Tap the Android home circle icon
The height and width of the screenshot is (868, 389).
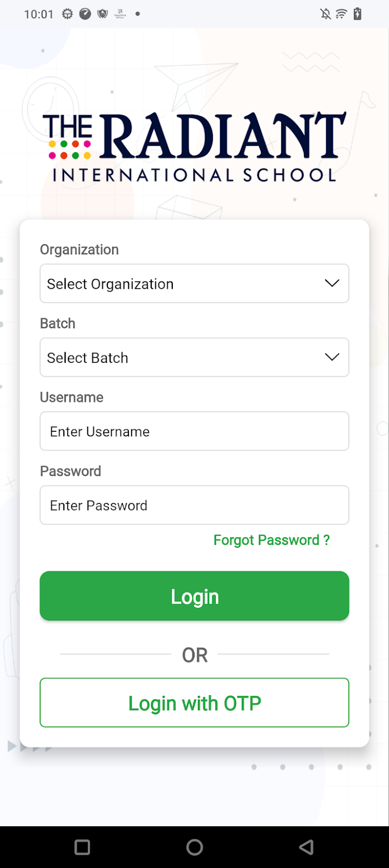click(x=194, y=847)
